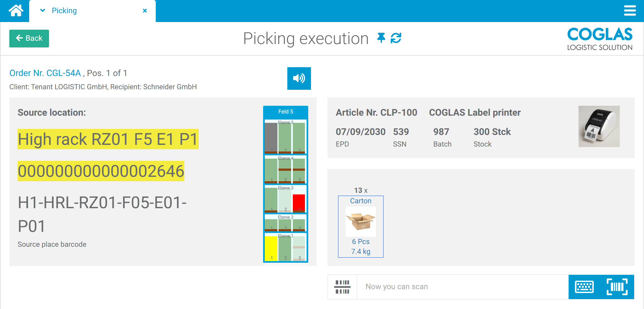
Task: Click the Feld 5 rack header
Action: point(286,112)
